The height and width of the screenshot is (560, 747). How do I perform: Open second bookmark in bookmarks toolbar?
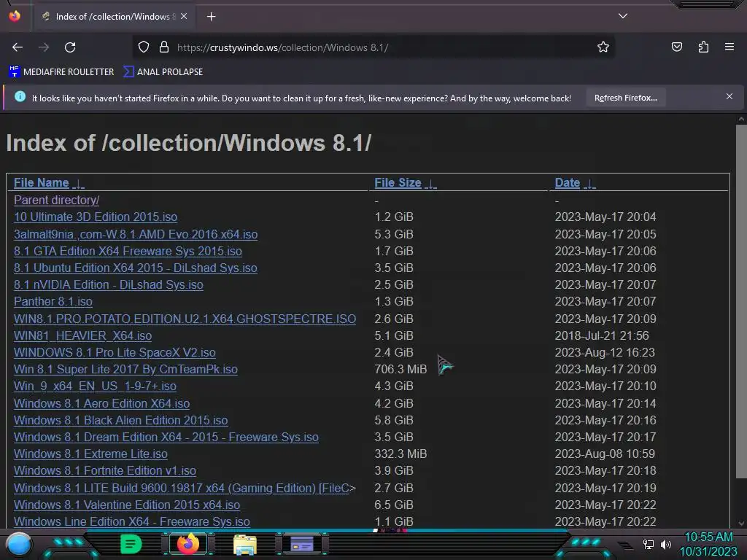coord(163,72)
